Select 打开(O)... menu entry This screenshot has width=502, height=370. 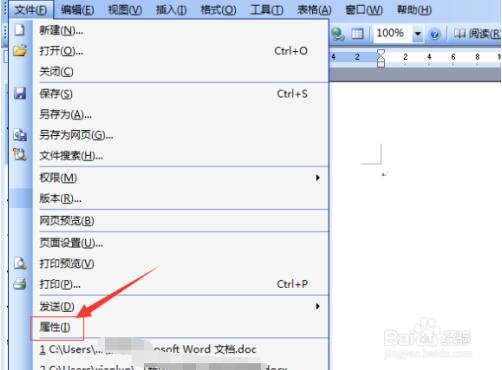pyautogui.click(x=180, y=51)
